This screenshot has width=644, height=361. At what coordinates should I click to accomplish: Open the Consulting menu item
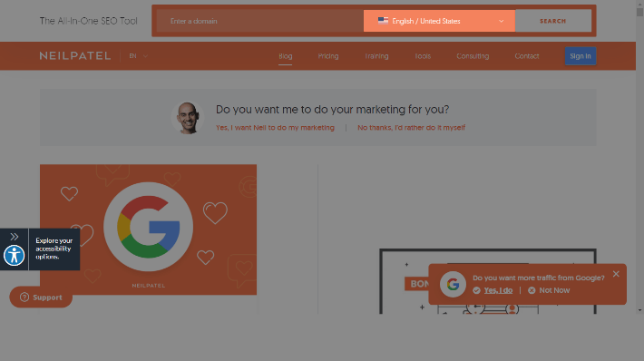click(x=473, y=56)
